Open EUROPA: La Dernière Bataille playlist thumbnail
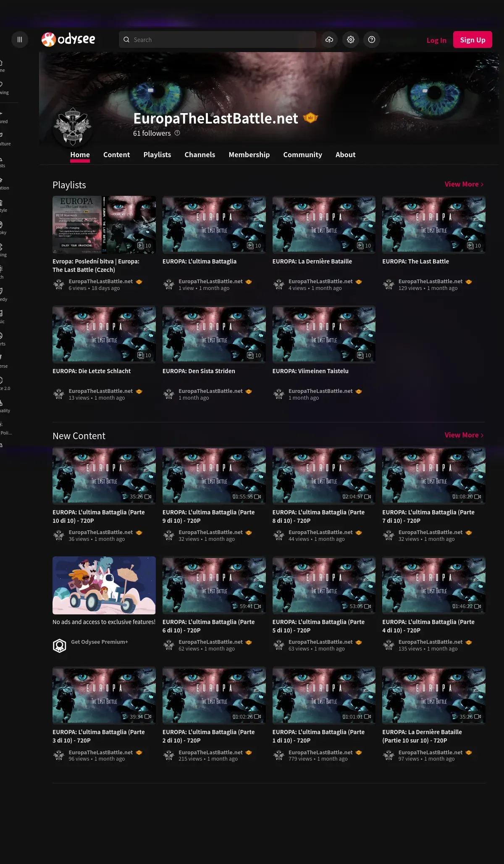Screen dimensions: 504x864 tap(324, 224)
